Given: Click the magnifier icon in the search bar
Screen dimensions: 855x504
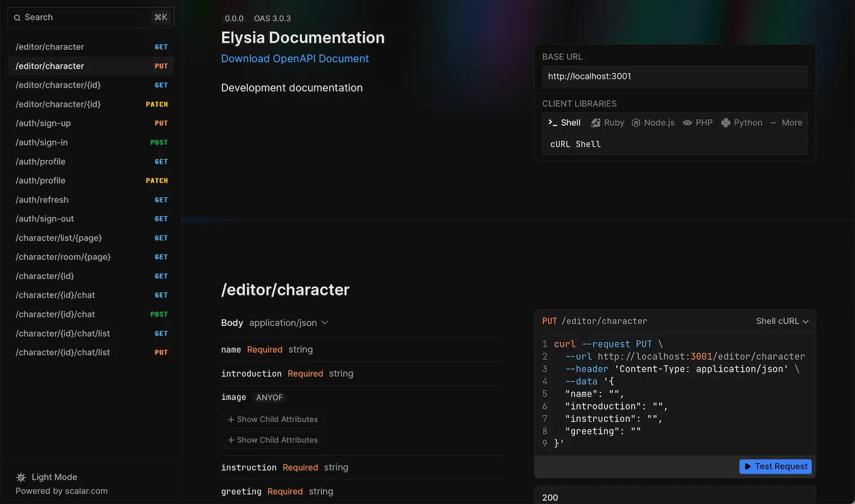Looking at the screenshot, I should point(18,17).
